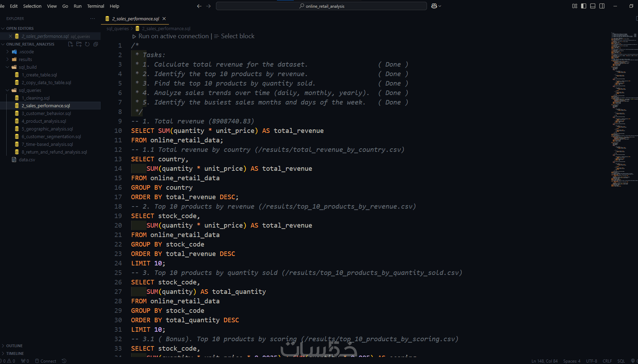The width and height of the screenshot is (638, 364).
Task: Open the Copilot dropdown arrow
Action: coord(440,6)
